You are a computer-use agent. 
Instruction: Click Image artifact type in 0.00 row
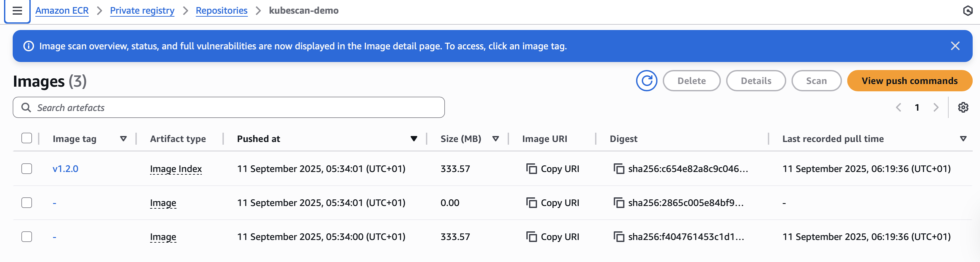click(x=163, y=203)
